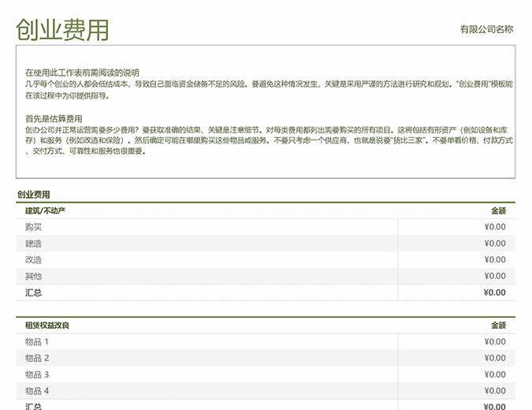Click the 汇总 total amount under 建筑/不动产
This screenshot has width=532, height=410.
click(x=495, y=293)
